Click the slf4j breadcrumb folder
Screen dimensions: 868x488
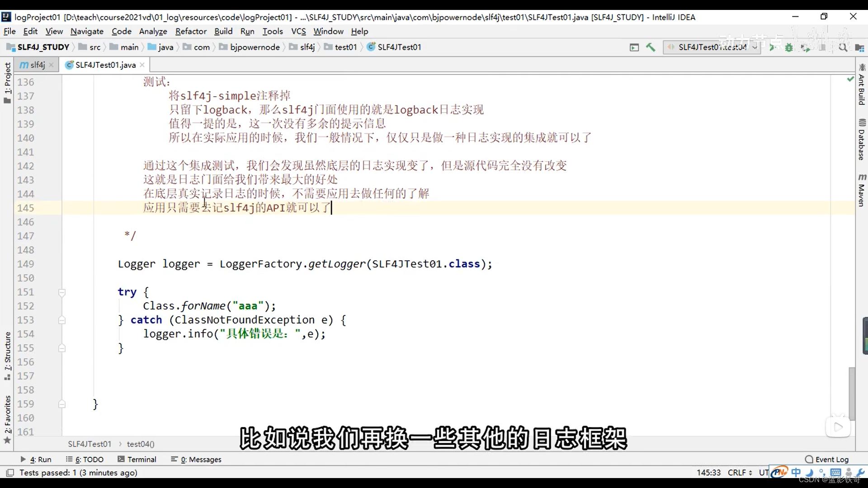tap(302, 47)
